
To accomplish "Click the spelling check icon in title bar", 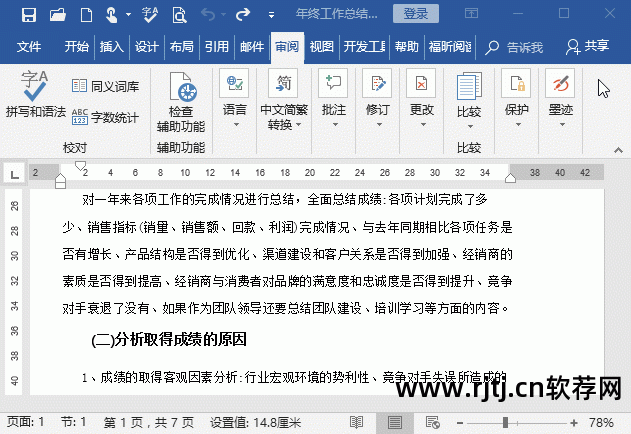I will pos(149,15).
